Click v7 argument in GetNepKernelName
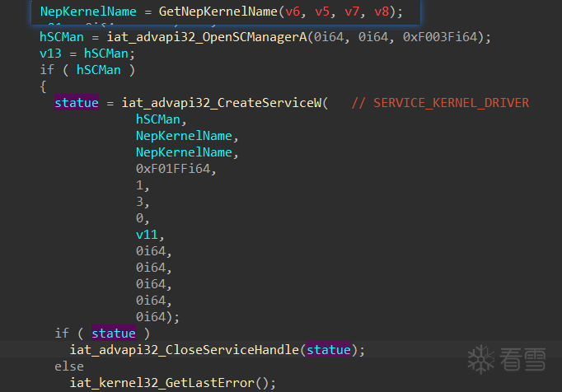 click(x=352, y=12)
